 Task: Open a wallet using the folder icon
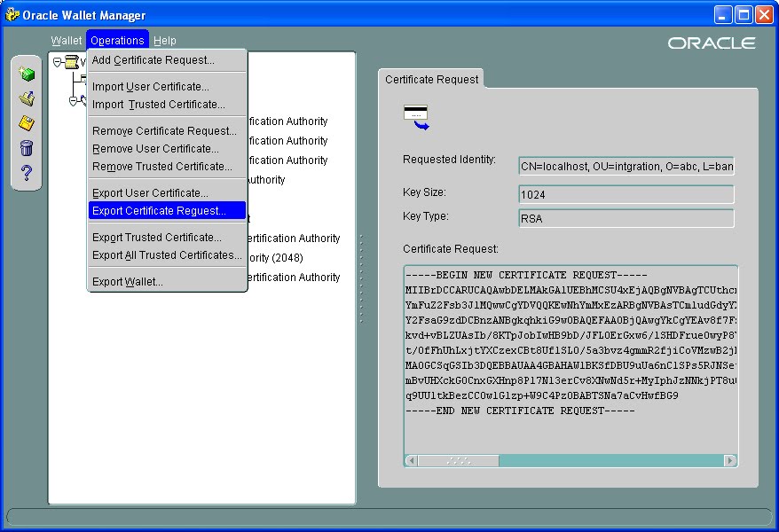click(x=27, y=98)
